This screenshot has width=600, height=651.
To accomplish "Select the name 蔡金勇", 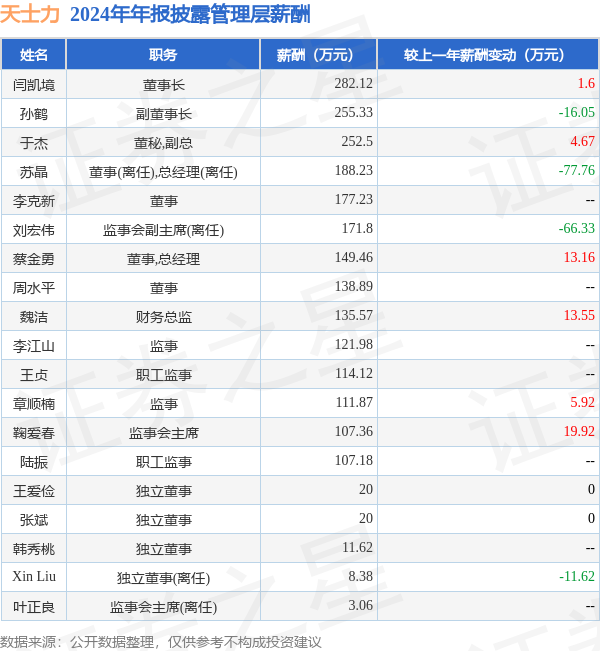I will tap(34, 259).
